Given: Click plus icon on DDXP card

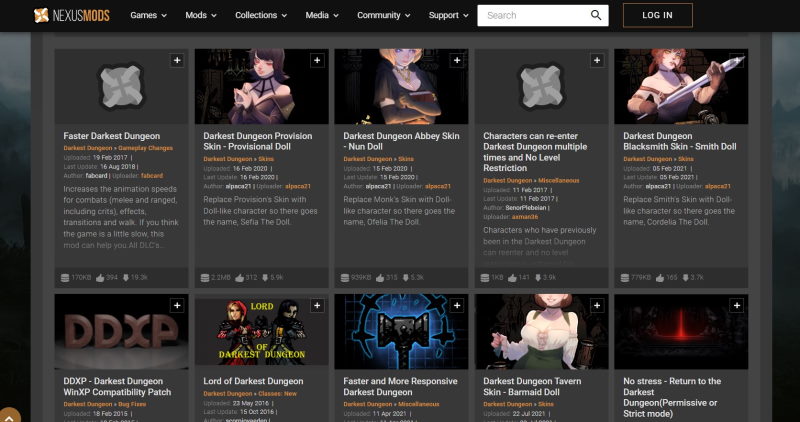Looking at the screenshot, I should 177,305.
